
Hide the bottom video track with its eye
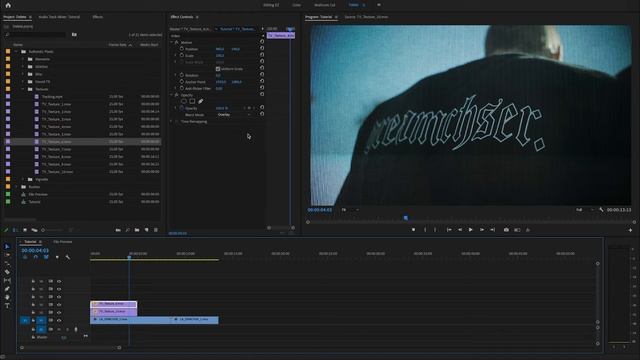(59, 320)
